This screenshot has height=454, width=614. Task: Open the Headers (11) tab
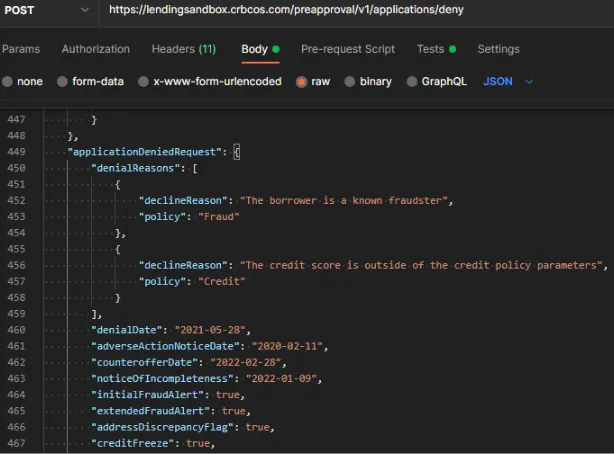(184, 49)
